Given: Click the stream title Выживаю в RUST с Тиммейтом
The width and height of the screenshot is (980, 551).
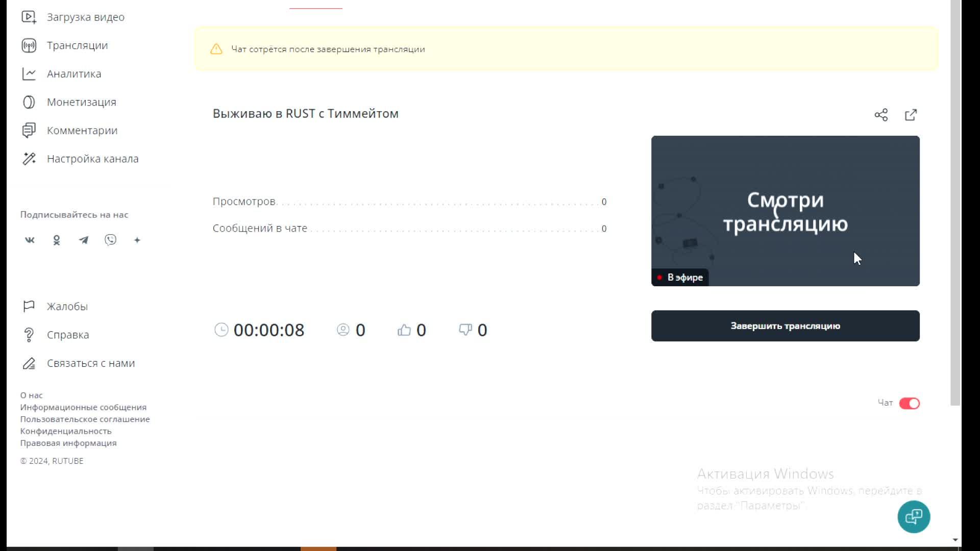Looking at the screenshot, I should [x=306, y=114].
